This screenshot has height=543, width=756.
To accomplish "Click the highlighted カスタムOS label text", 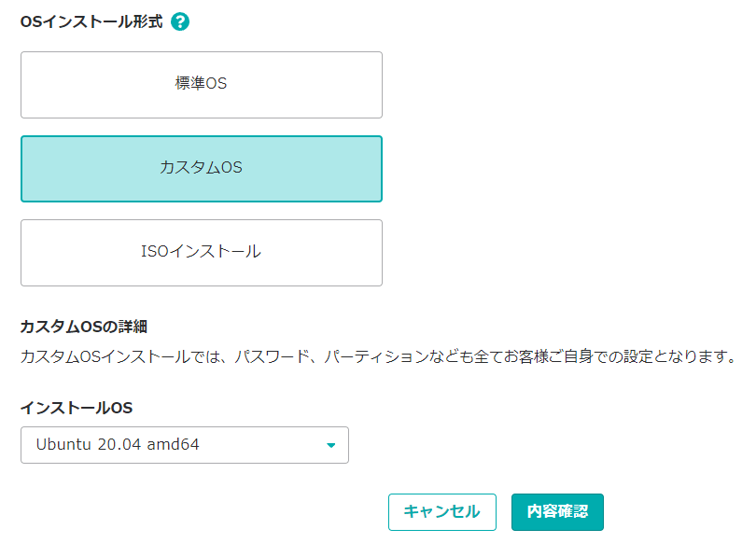I will 201,167.
